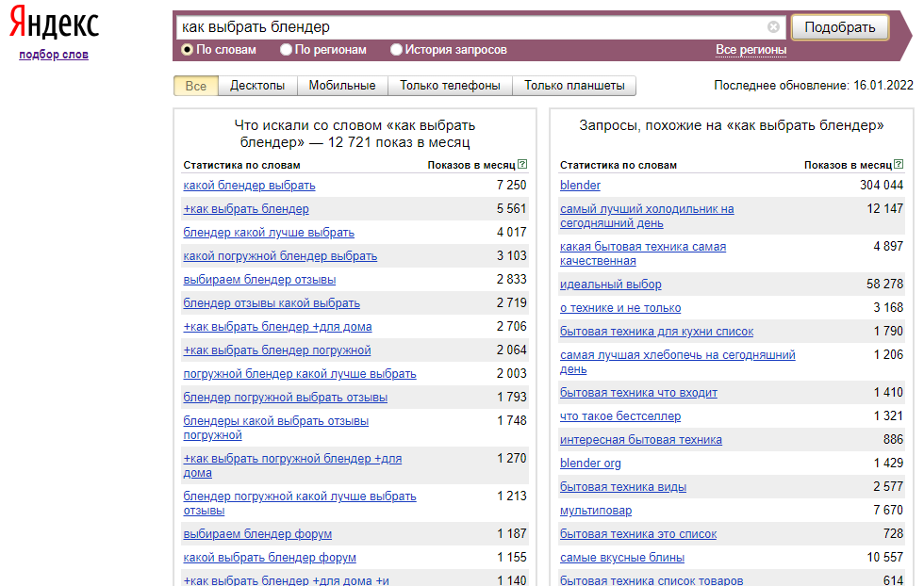Open query бытовая техника это список
Image resolution: width=924 pixels, height=586 pixels.
(x=638, y=534)
